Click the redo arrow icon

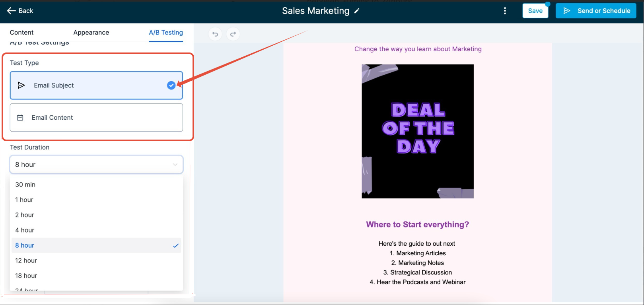tap(233, 34)
